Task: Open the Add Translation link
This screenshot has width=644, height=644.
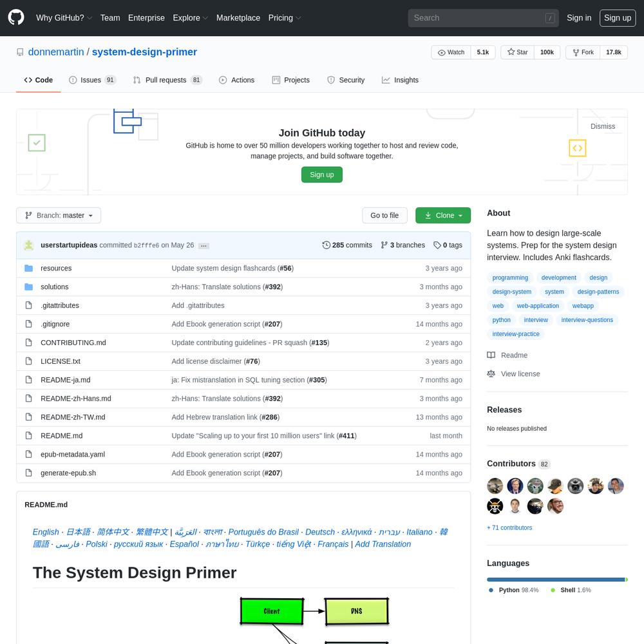Action: click(383, 544)
